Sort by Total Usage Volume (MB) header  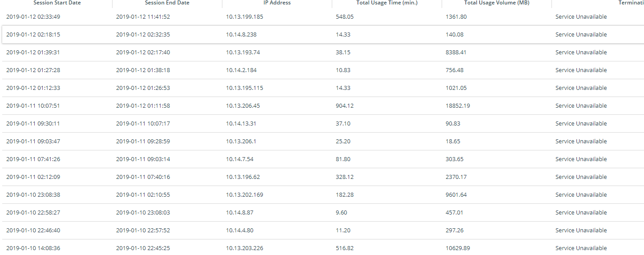pyautogui.click(x=497, y=3)
